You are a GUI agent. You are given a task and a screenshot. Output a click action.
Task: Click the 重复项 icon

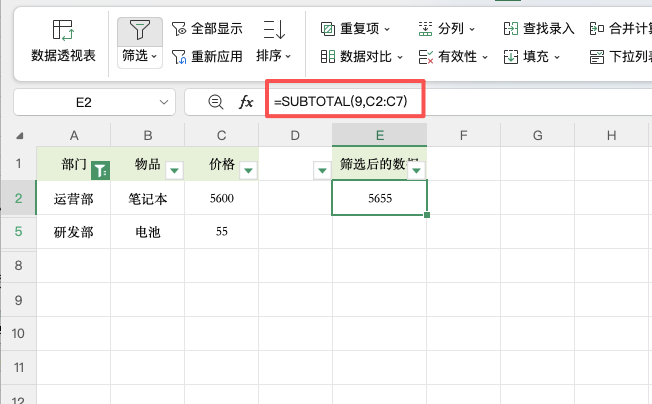tap(328, 29)
